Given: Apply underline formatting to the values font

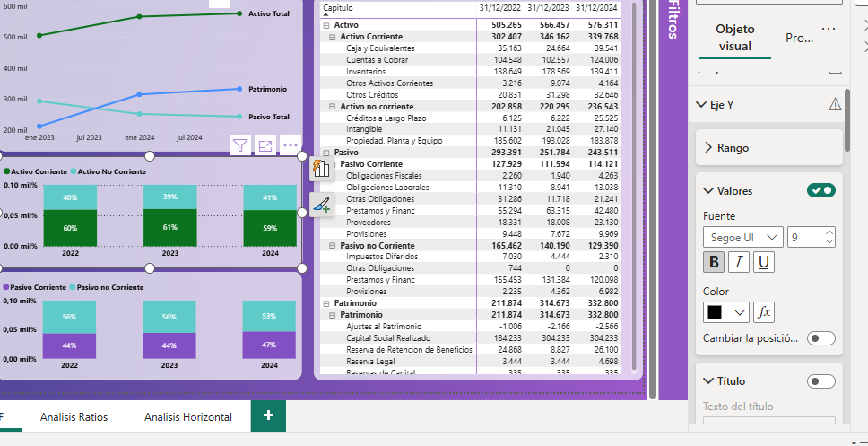Looking at the screenshot, I should click(763, 262).
